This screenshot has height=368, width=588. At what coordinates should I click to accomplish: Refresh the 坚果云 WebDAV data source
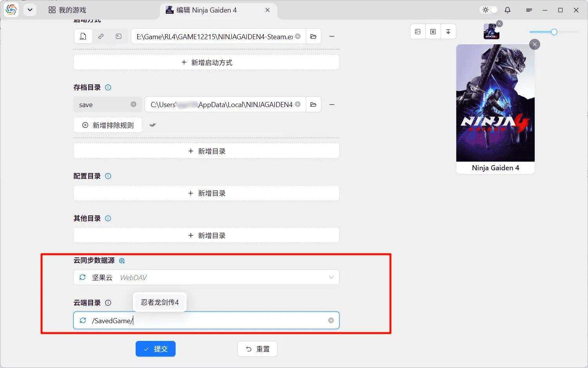[82, 277]
